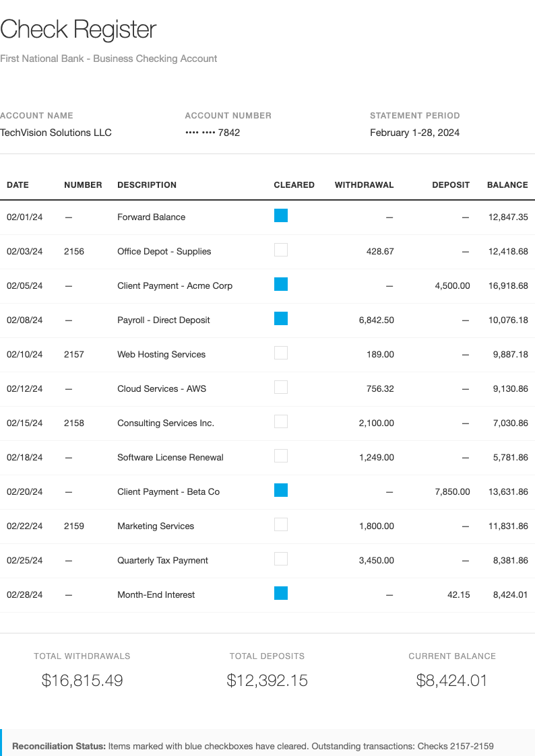535x756 pixels.
Task: Click the WITHDRAWAL column header
Action: 365,184
